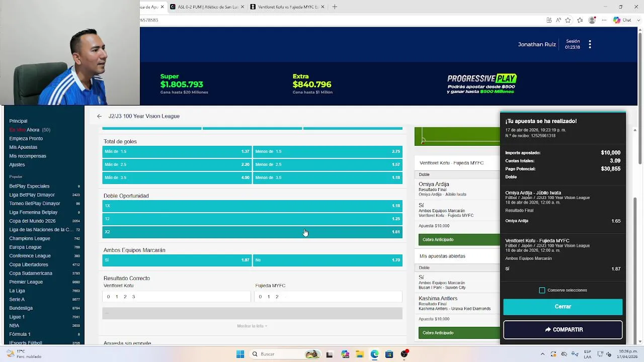Open the Windows Start menu
644x362 pixels.
[240, 354]
